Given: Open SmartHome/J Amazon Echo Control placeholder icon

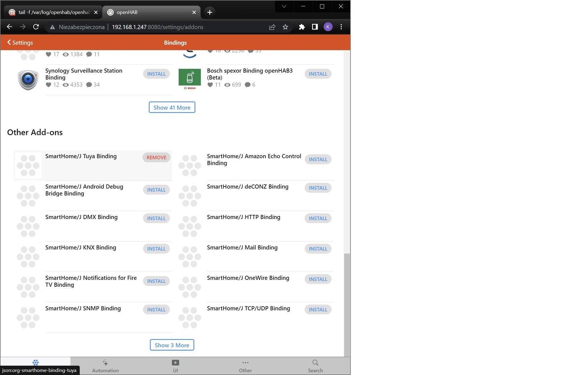Looking at the screenshot, I should pos(190,165).
